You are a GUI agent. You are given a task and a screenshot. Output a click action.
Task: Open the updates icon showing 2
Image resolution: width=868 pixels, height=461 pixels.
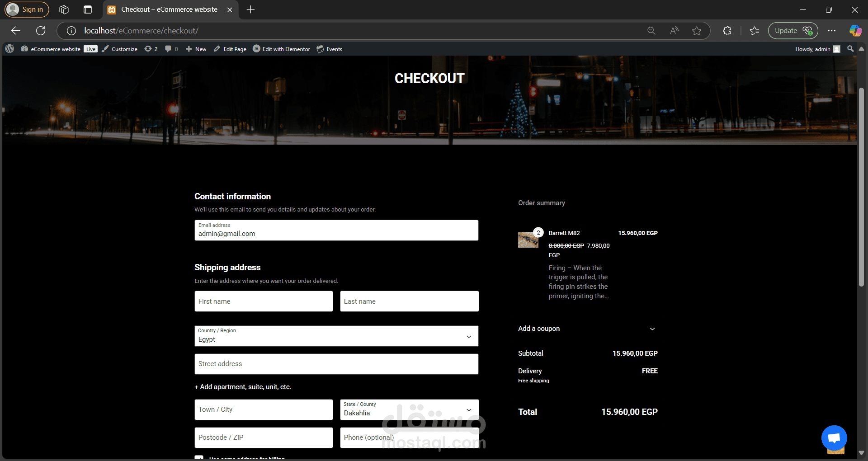pyautogui.click(x=151, y=49)
